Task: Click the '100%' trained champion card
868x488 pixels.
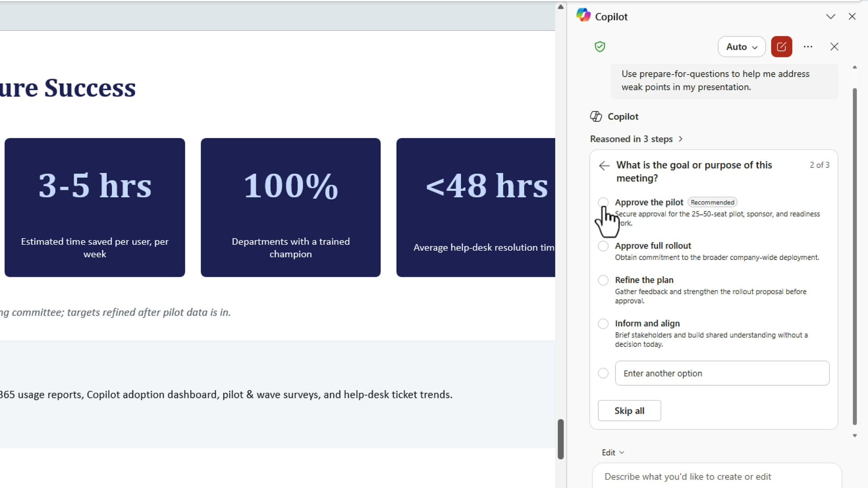Action: pos(291,207)
